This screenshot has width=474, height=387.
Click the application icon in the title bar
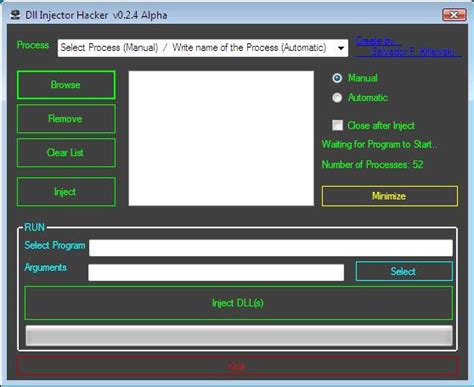[x=15, y=15]
